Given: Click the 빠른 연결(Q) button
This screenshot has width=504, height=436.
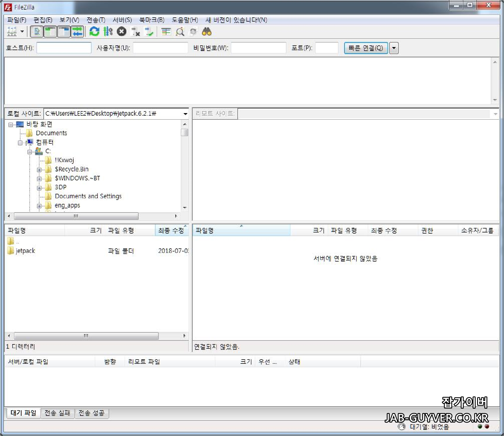Looking at the screenshot, I should (366, 48).
